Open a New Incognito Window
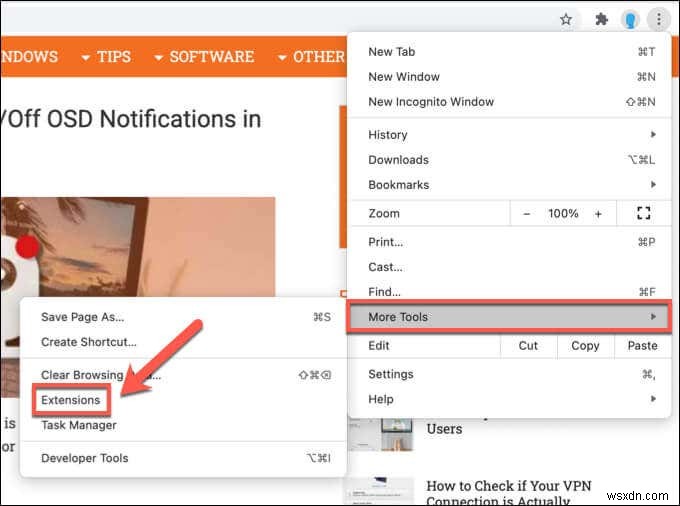This screenshot has width=680, height=506. [x=511, y=102]
